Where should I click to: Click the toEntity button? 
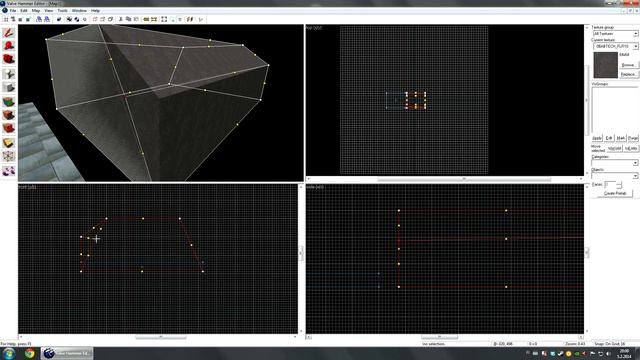coord(631,148)
